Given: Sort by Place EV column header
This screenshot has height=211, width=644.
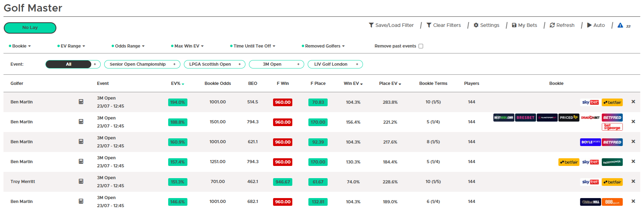Looking at the screenshot, I should (x=390, y=83).
